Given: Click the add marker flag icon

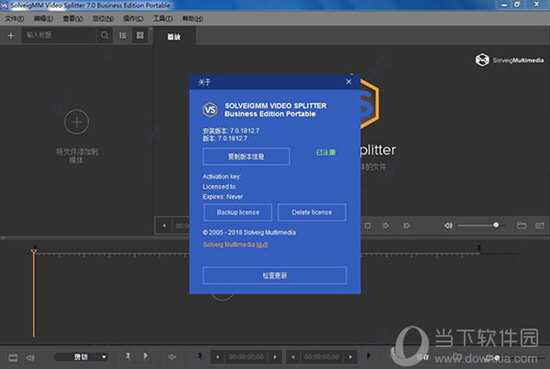Looking at the screenshot, I should tap(128, 356).
